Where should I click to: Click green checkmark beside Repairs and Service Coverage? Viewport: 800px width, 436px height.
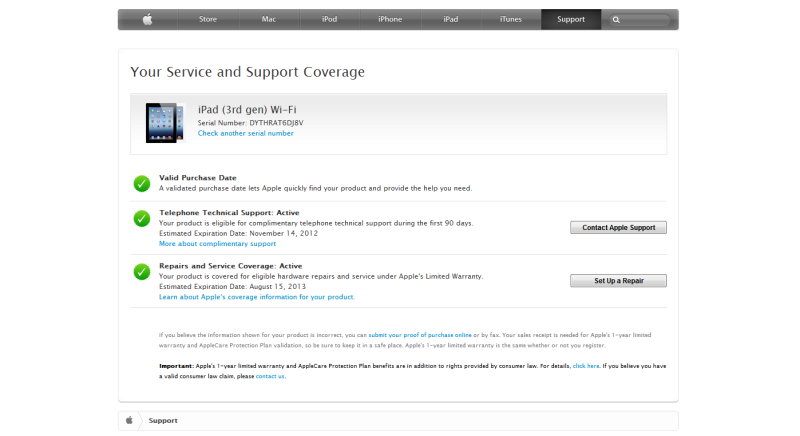(x=142, y=272)
